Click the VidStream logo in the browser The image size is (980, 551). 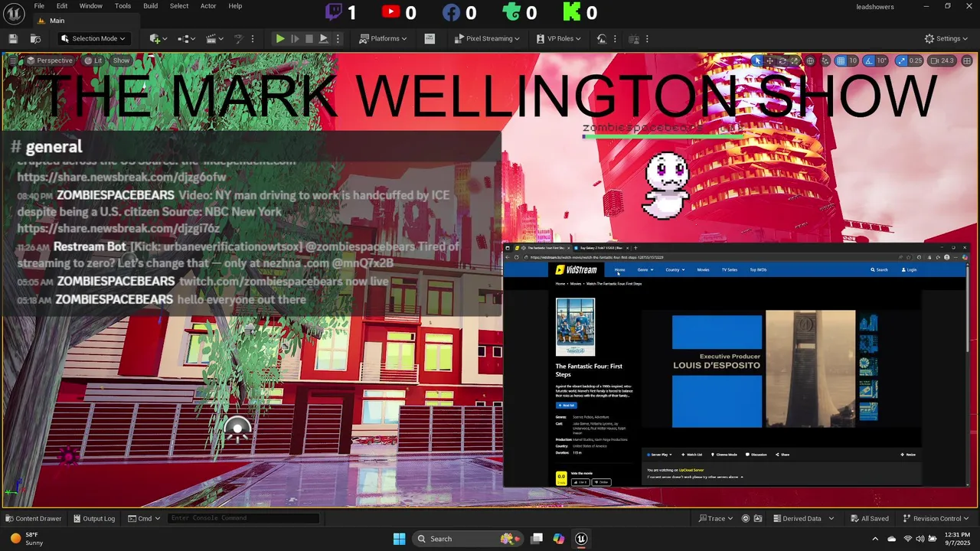point(576,269)
